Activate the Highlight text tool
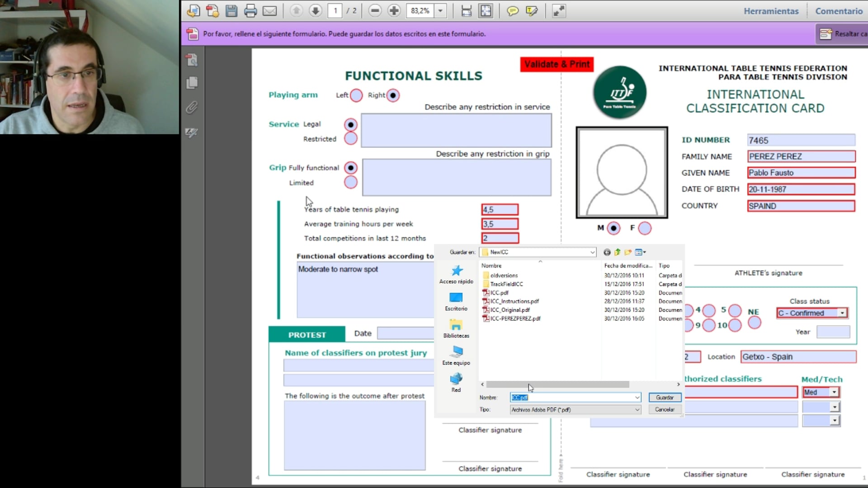This screenshot has width=868, height=488. tap(532, 10)
